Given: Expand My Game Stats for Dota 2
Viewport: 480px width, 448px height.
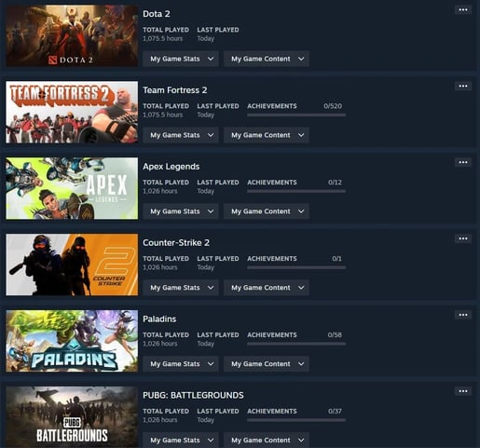Looking at the screenshot, I should [x=181, y=59].
